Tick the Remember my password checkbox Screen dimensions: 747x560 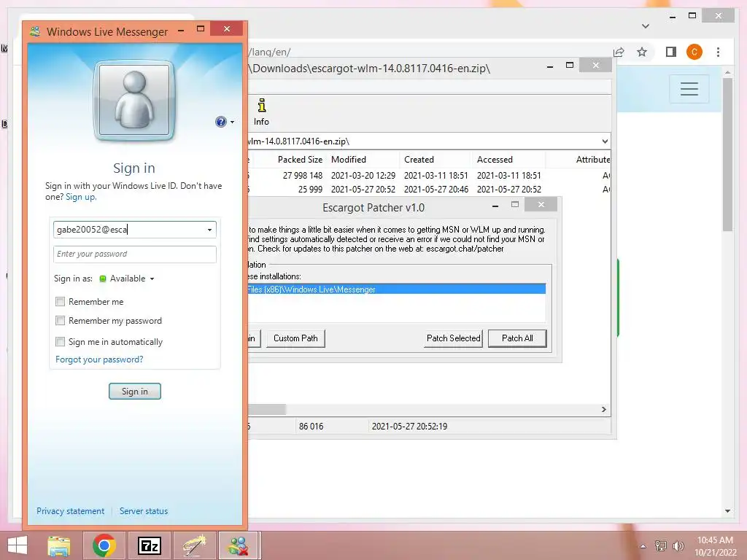60,321
